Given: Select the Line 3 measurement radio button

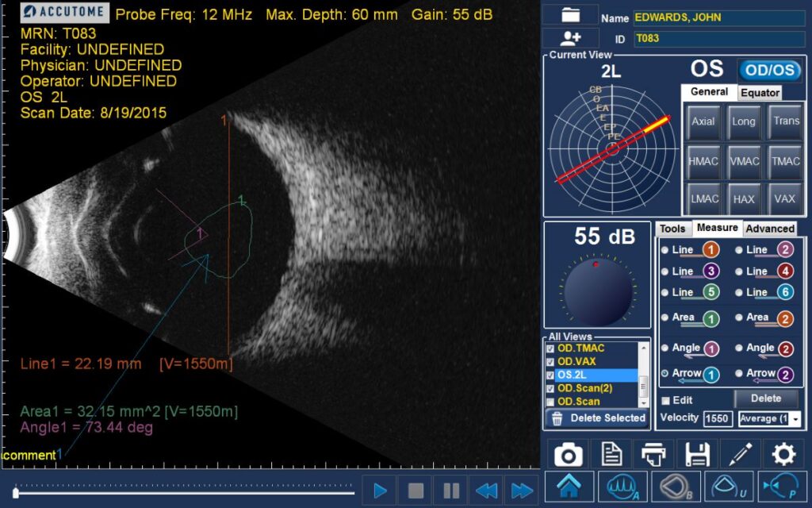Looking at the screenshot, I should tap(665, 271).
